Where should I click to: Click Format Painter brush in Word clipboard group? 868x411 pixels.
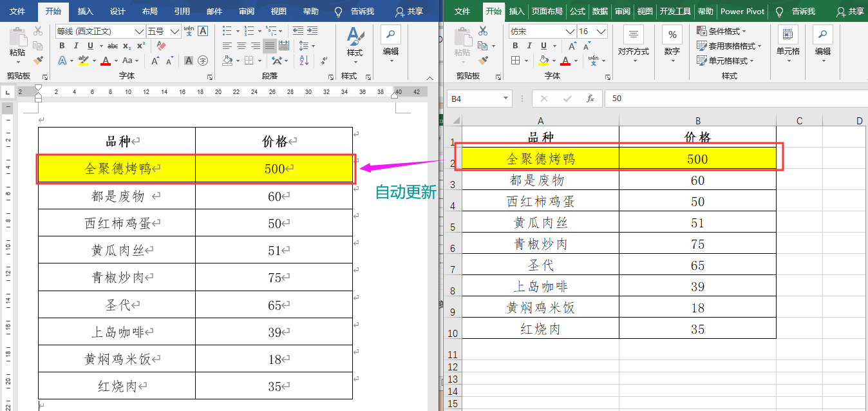[38, 60]
